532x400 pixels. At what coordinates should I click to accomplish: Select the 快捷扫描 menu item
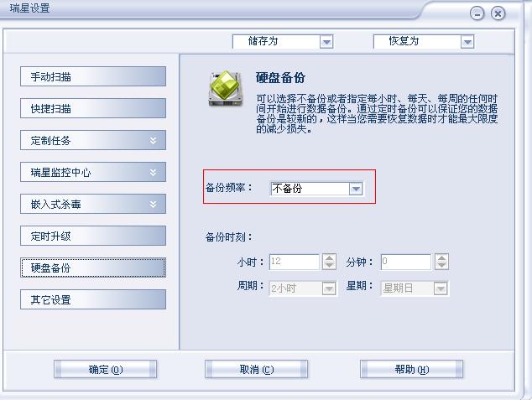[93, 108]
